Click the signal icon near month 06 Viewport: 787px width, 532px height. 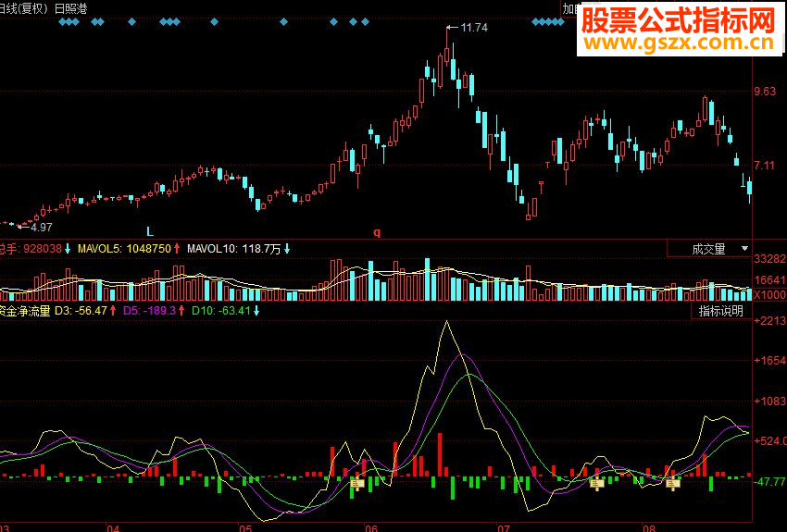coord(356,484)
